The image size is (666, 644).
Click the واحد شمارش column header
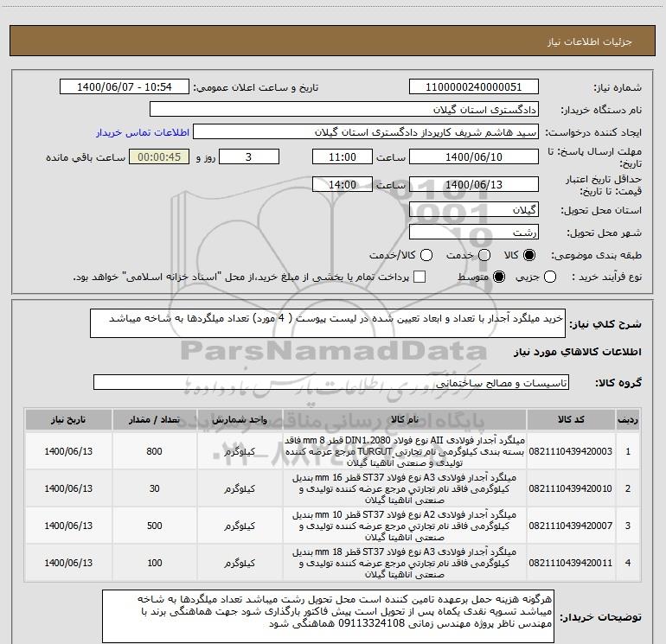click(240, 420)
